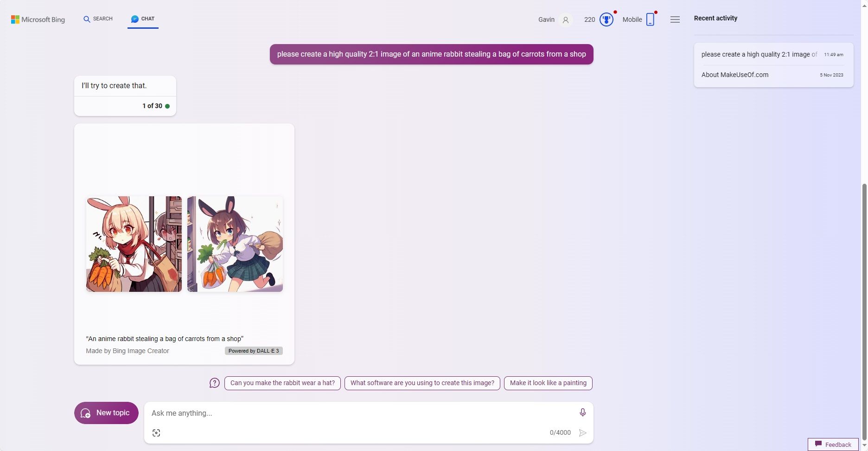Image resolution: width=868 pixels, height=451 pixels.
Task: Click the Microsoft Bing logo
Action: 38,19
